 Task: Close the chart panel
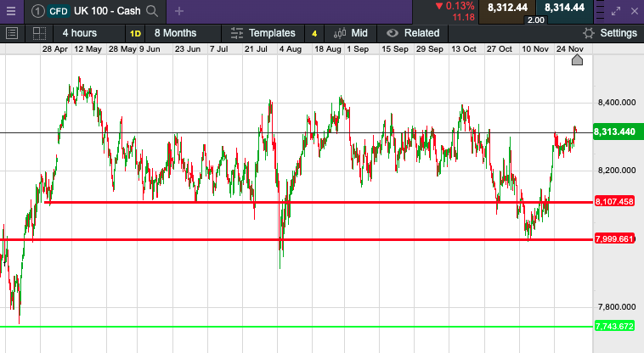(635, 11)
